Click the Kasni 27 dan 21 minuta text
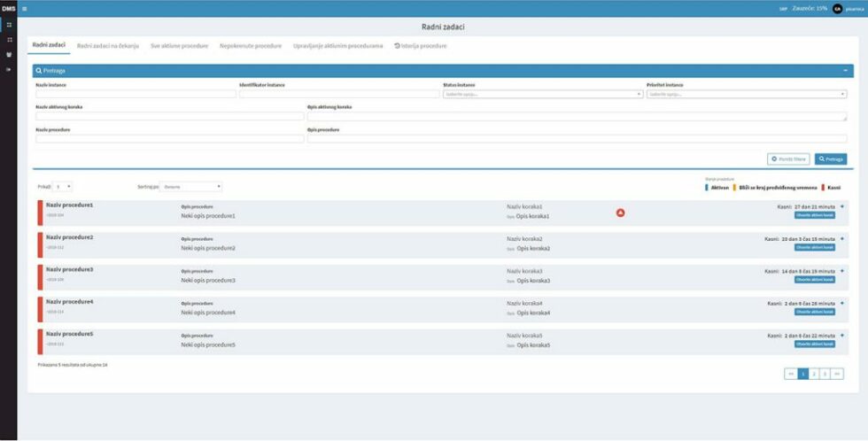Viewport: 868px width, 441px height. [806, 206]
